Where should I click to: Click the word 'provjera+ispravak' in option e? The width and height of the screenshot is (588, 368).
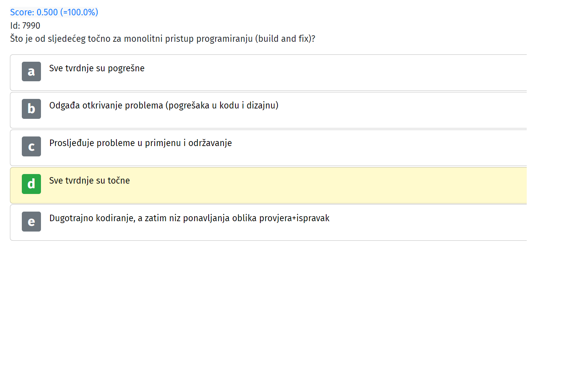tap(294, 218)
